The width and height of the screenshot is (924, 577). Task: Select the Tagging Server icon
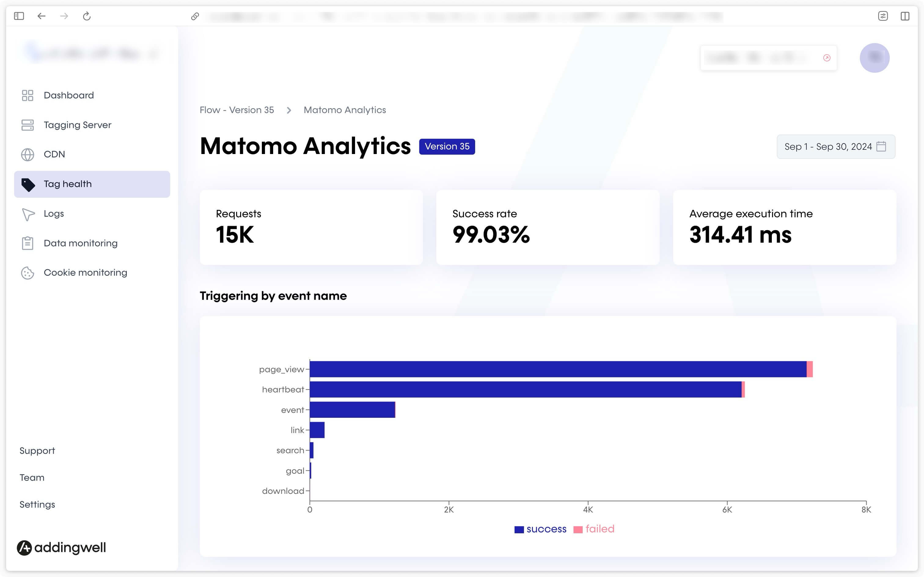27,125
